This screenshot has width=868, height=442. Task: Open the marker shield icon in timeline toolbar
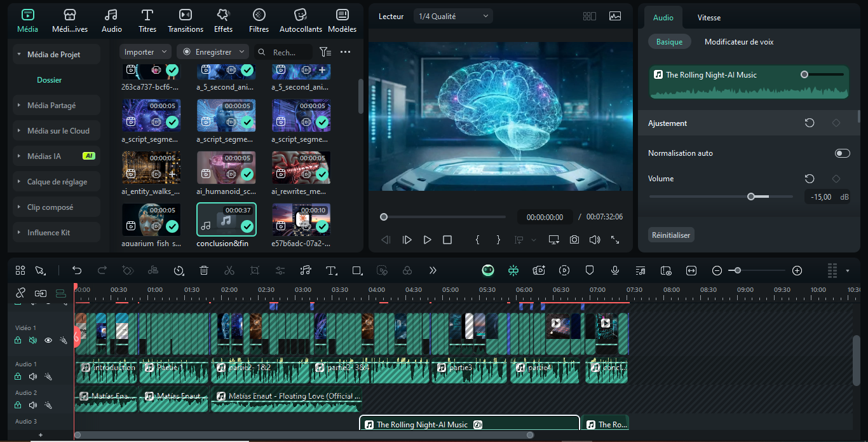589,270
